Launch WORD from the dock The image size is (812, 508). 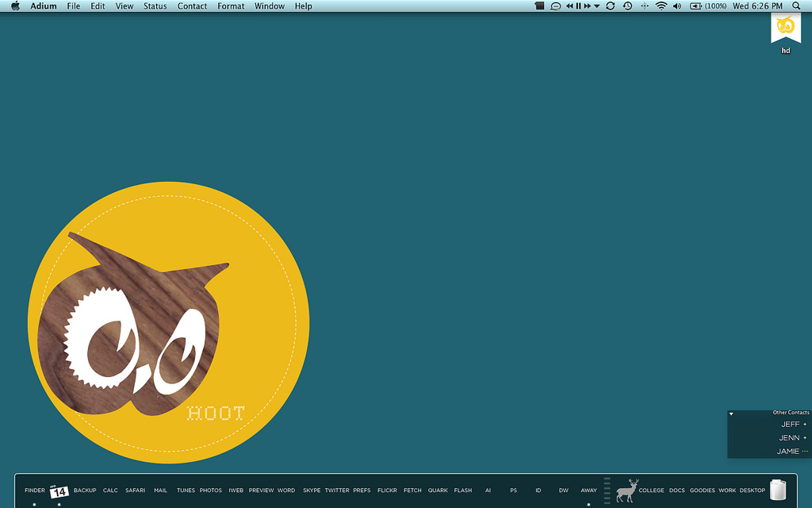coord(286,491)
